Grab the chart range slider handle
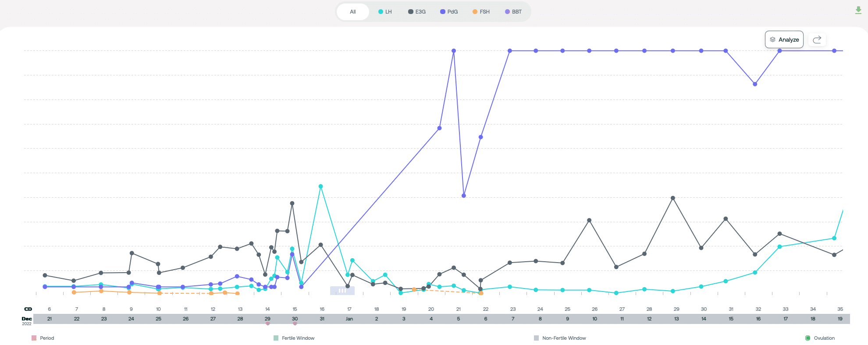Screen dimensions: 868x345 coord(342,291)
